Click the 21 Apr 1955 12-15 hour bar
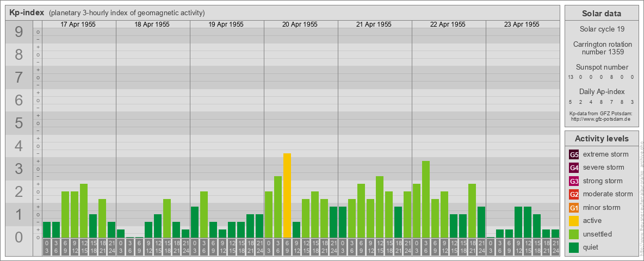Screen dimensions: 644x261 pyautogui.click(x=380, y=207)
